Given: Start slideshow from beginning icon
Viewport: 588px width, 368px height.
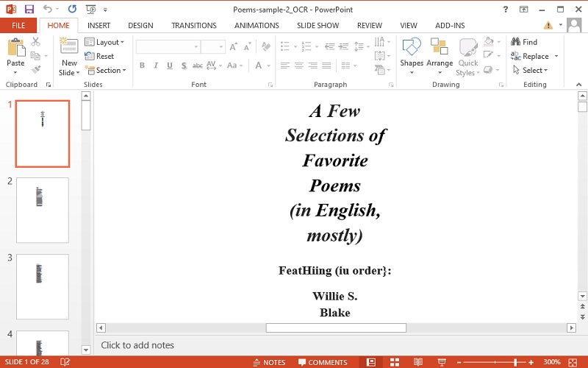Looking at the screenshot, I should (90, 9).
